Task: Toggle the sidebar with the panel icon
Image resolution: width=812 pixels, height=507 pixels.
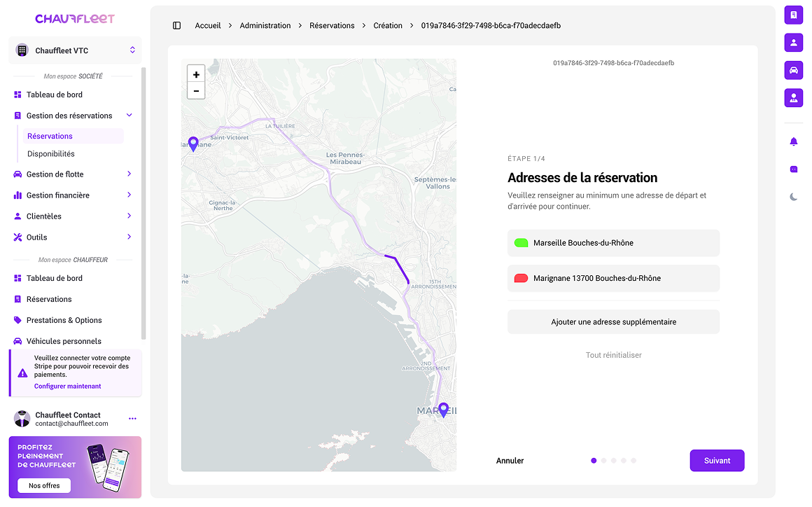Action: click(176, 25)
